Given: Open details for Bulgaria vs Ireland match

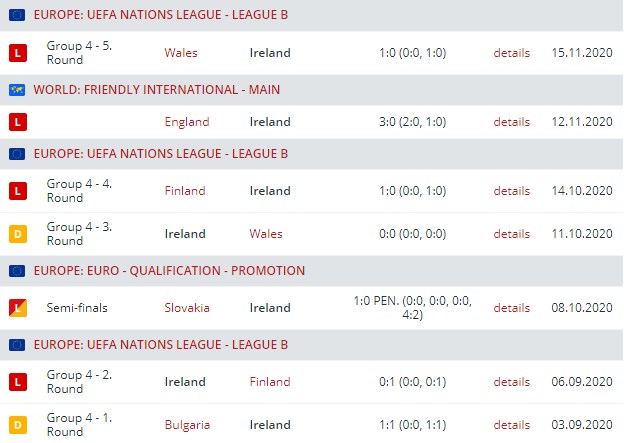Looking at the screenshot, I should pos(511,425).
